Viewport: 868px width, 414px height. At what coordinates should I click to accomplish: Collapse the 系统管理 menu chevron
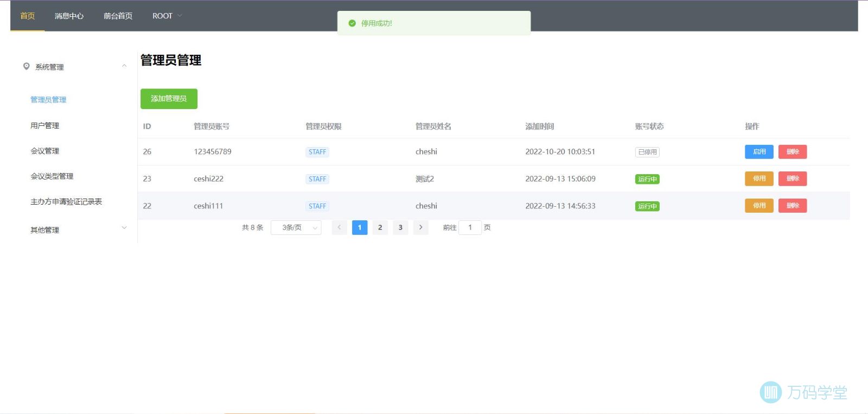tap(124, 66)
